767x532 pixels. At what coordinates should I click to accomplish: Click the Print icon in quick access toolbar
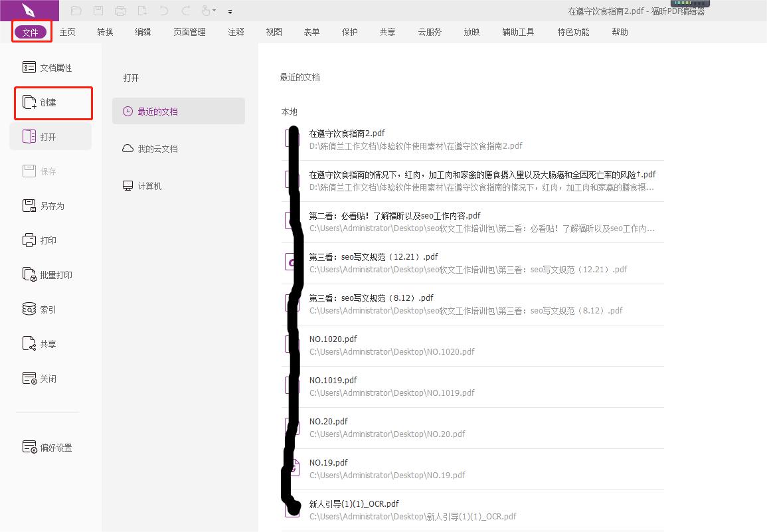coord(120,11)
